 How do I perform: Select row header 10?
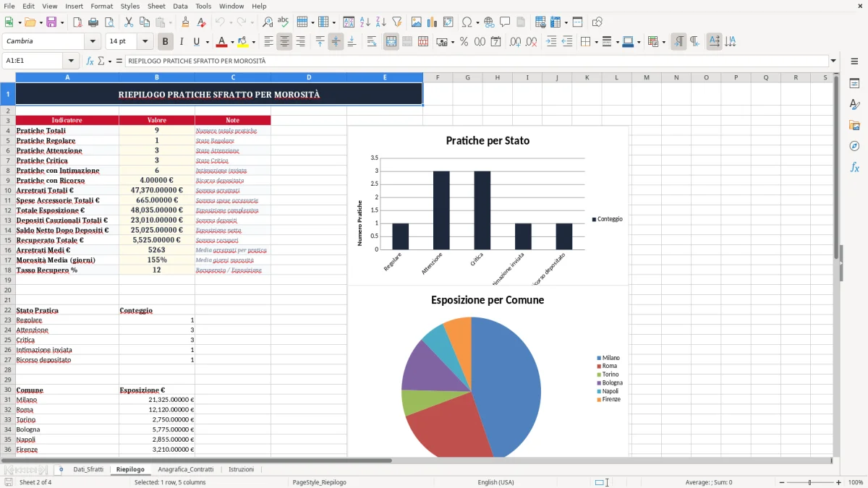(x=7, y=190)
